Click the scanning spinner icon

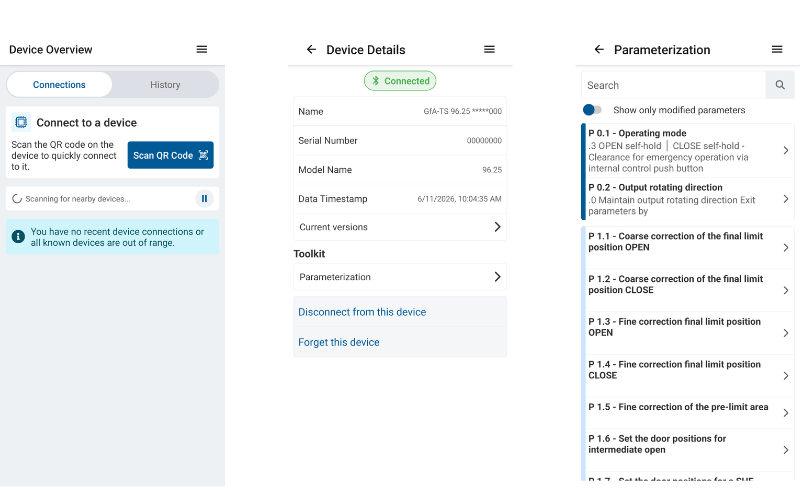click(17, 199)
